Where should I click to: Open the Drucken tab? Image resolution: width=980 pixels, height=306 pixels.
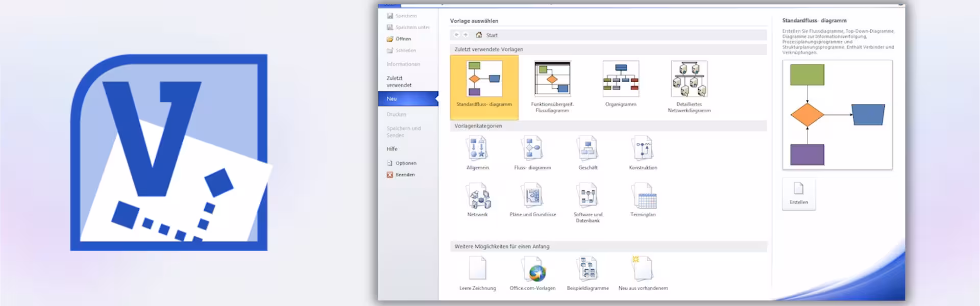coord(396,114)
